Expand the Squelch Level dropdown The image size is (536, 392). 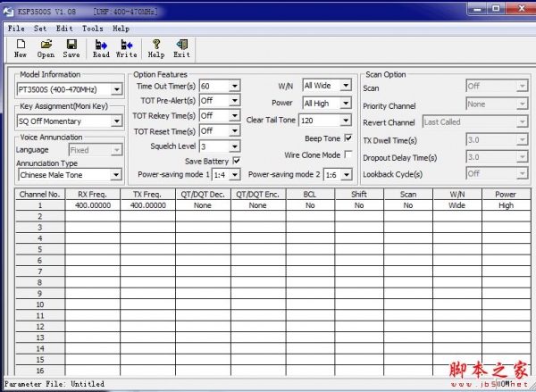click(234, 146)
